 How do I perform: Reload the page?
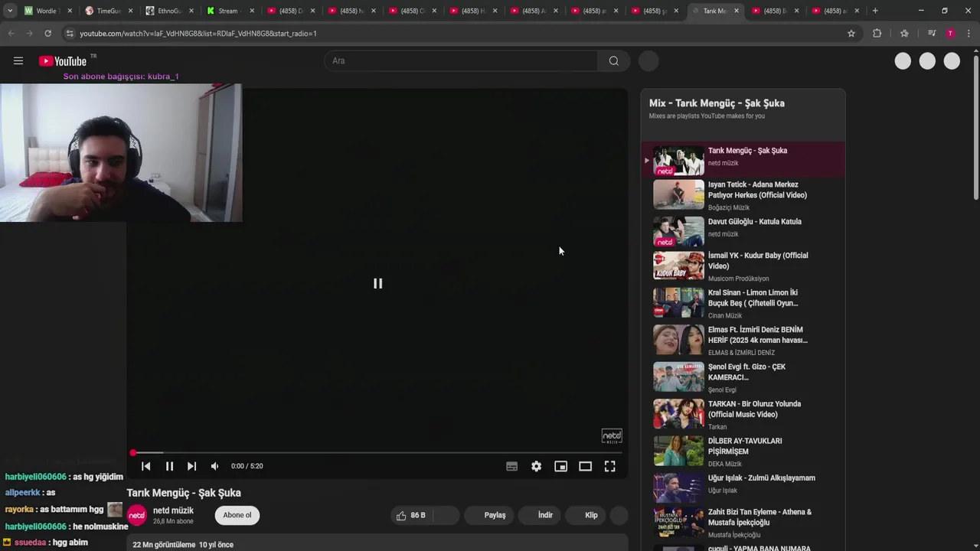coord(47,34)
